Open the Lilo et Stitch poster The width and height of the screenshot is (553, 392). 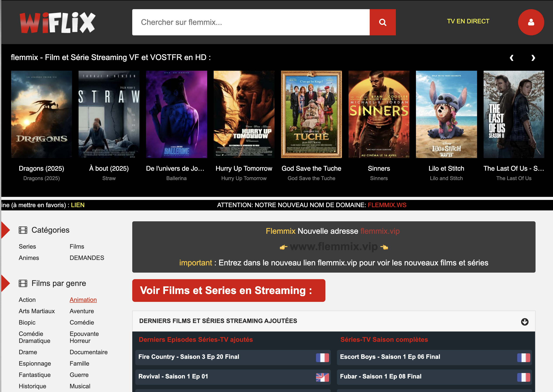(446, 114)
